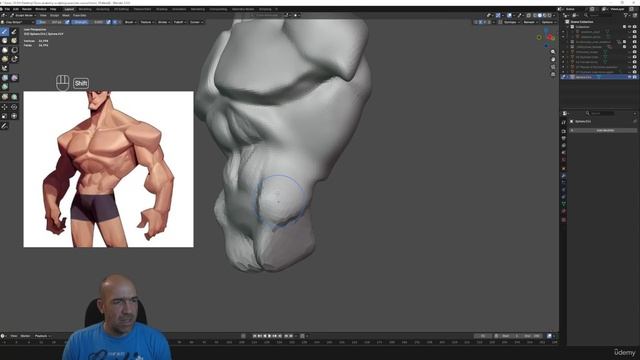Open the Stroke dropdown
Image resolution: width=640 pixels, height=360 pixels.
click(x=164, y=22)
